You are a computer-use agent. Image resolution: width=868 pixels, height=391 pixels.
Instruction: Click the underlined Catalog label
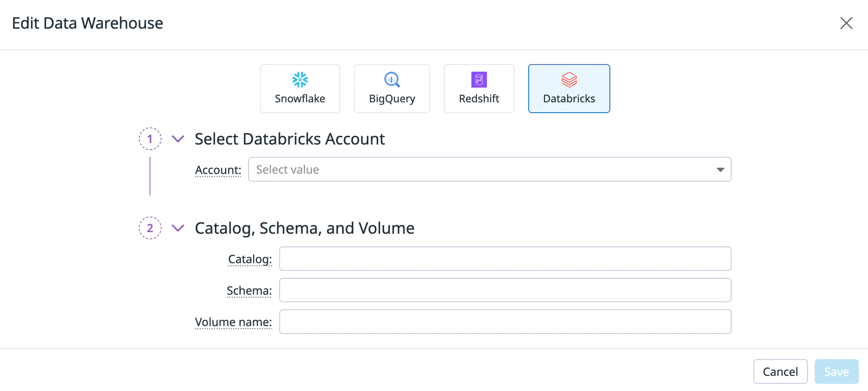click(250, 259)
